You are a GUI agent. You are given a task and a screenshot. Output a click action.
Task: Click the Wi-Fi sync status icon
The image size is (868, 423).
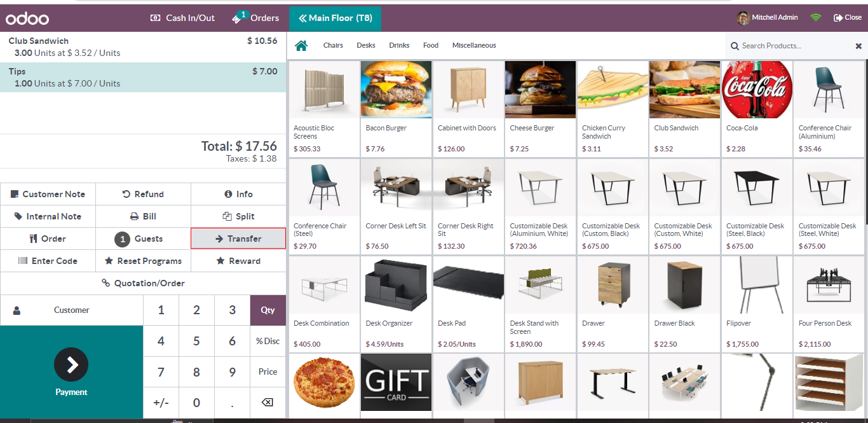pyautogui.click(x=816, y=18)
